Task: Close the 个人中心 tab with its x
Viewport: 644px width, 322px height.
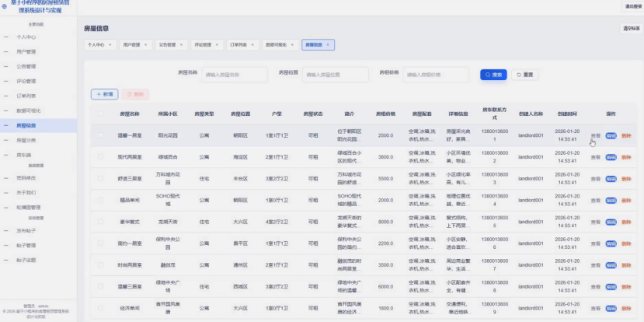Action: click(110, 45)
